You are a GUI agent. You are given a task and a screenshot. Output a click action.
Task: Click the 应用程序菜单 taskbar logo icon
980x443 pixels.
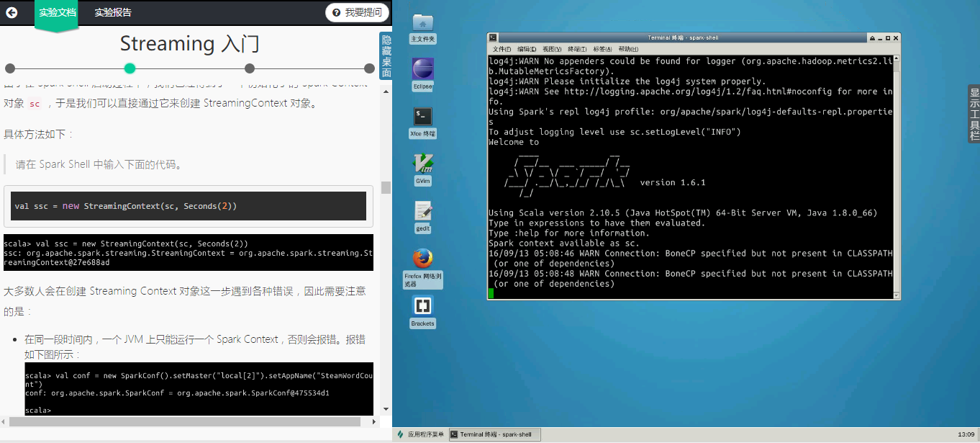click(x=400, y=434)
